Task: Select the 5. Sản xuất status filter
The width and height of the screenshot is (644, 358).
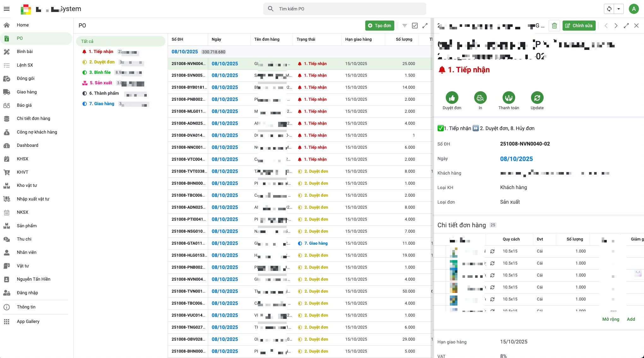Action: click(101, 83)
